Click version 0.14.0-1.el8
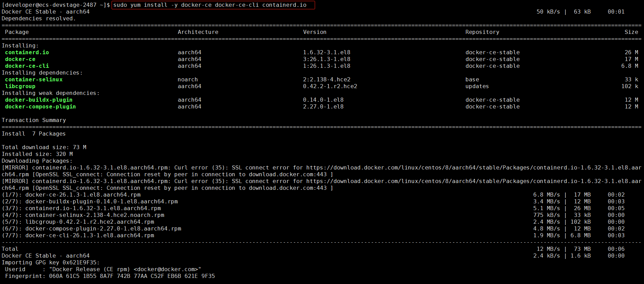The image size is (644, 284). [323, 100]
